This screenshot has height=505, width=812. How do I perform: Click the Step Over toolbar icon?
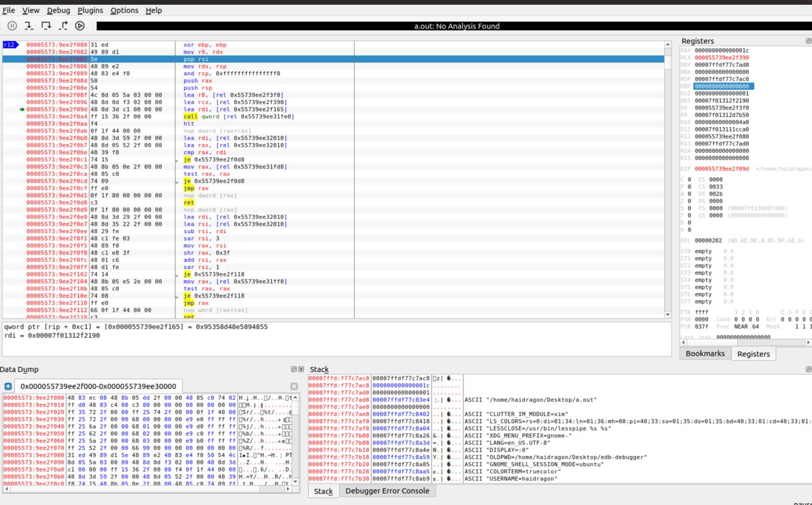[x=46, y=26]
